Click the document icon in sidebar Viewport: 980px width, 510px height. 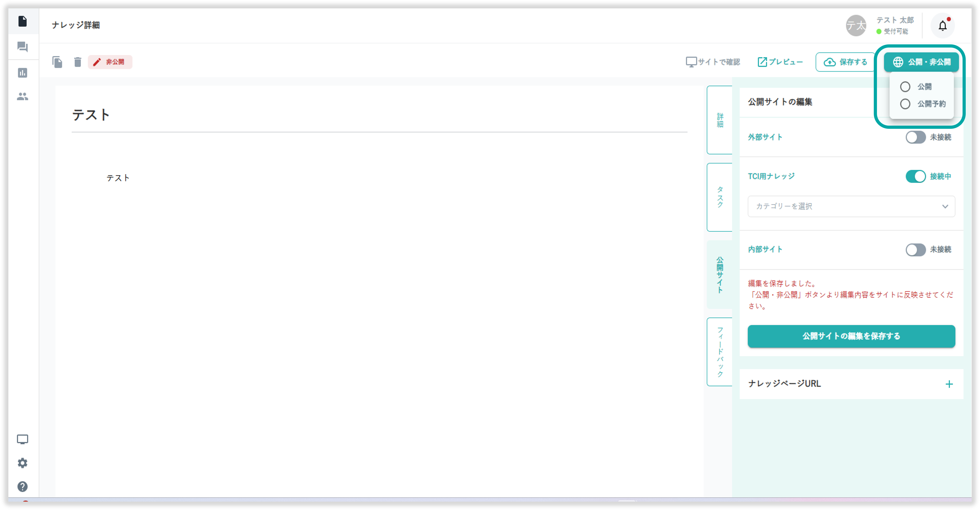click(x=22, y=21)
